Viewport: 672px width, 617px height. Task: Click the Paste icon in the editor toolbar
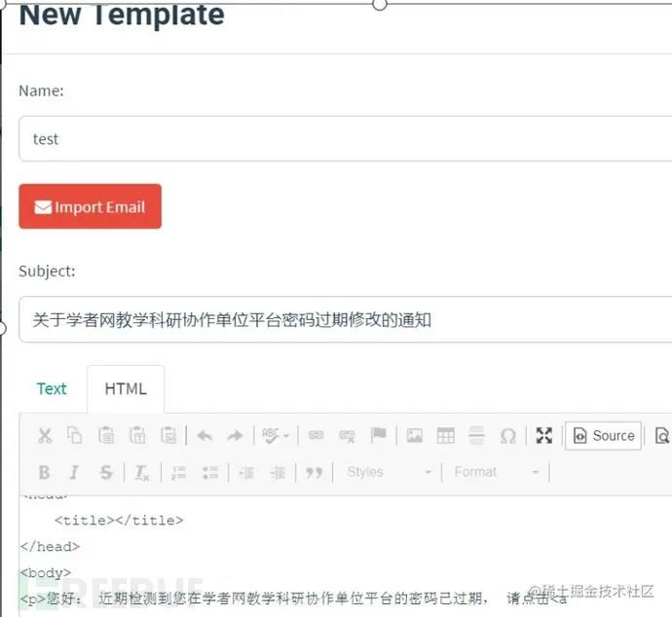[x=106, y=435]
